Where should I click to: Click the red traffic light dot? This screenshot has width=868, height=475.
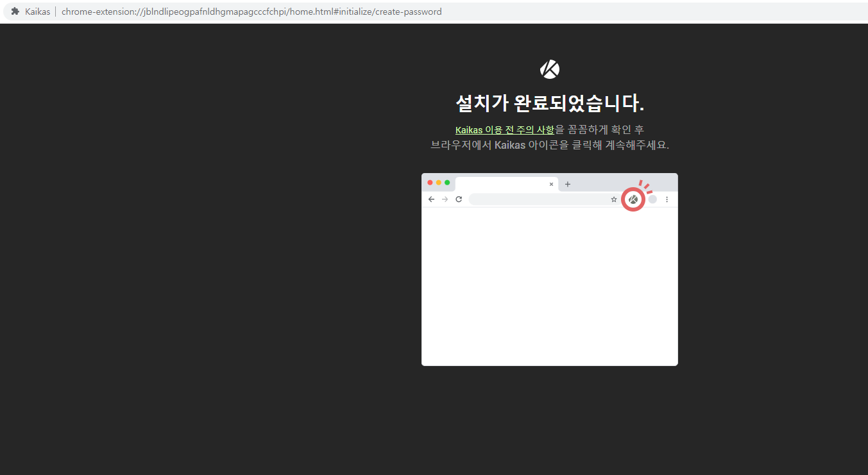[x=430, y=182]
